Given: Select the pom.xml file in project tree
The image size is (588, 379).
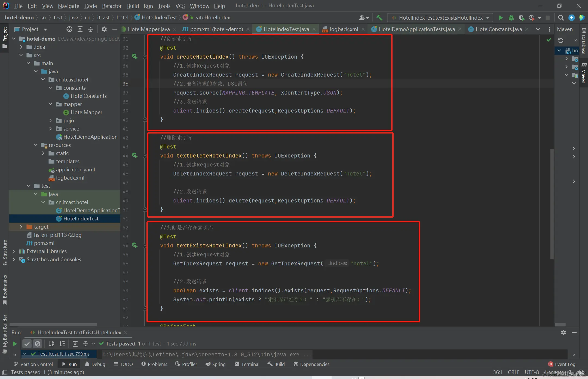Looking at the screenshot, I should pos(44,243).
